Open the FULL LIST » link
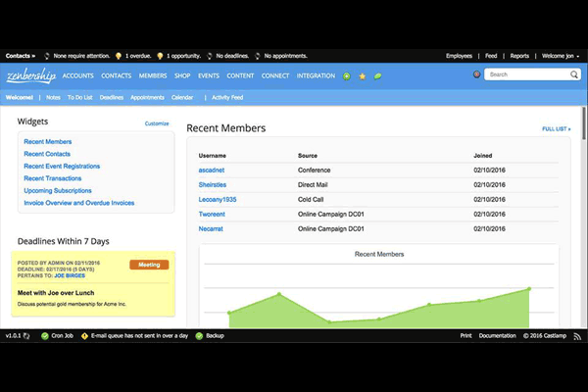This screenshot has width=588, height=392. 556,128
